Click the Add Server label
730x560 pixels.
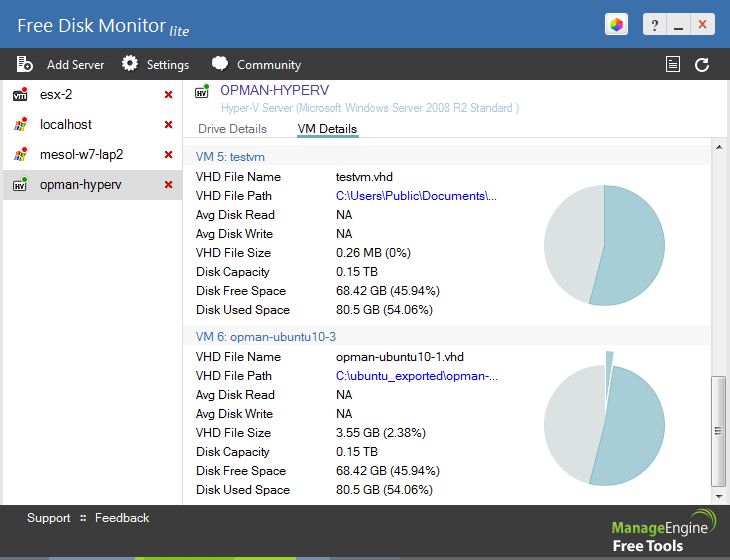click(75, 65)
